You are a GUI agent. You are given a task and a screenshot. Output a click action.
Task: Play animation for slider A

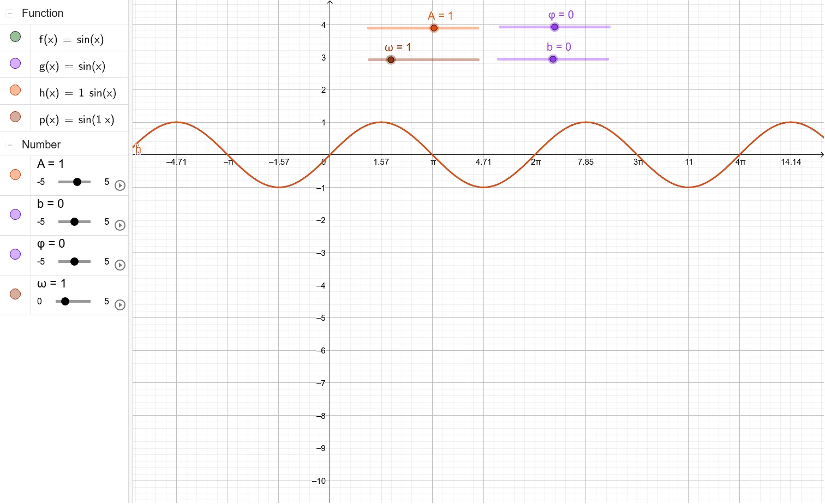(x=120, y=185)
